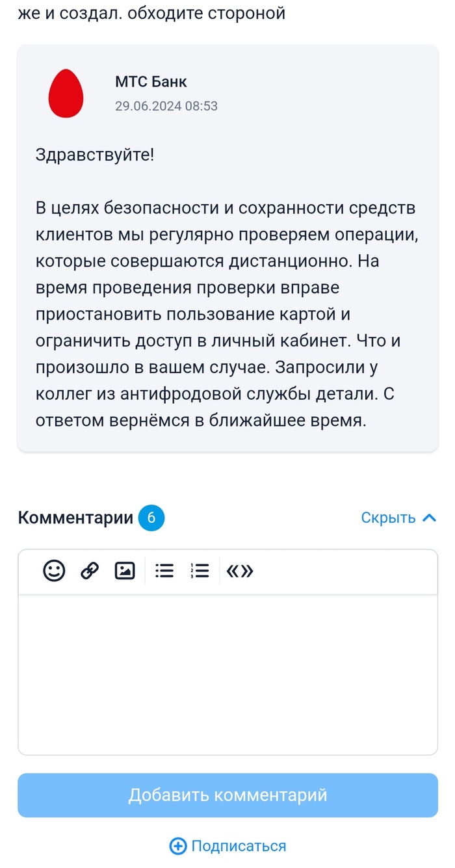
Task: Attach an image to the comment
Action: 125,571
